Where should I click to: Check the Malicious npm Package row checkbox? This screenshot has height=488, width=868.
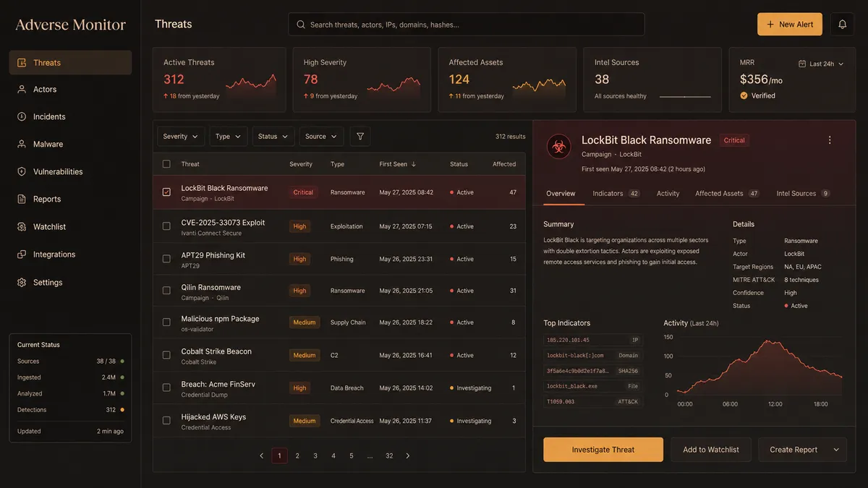pyautogui.click(x=166, y=322)
